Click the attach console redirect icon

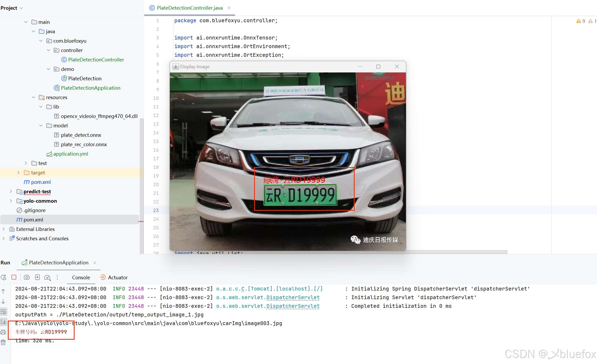(37, 277)
